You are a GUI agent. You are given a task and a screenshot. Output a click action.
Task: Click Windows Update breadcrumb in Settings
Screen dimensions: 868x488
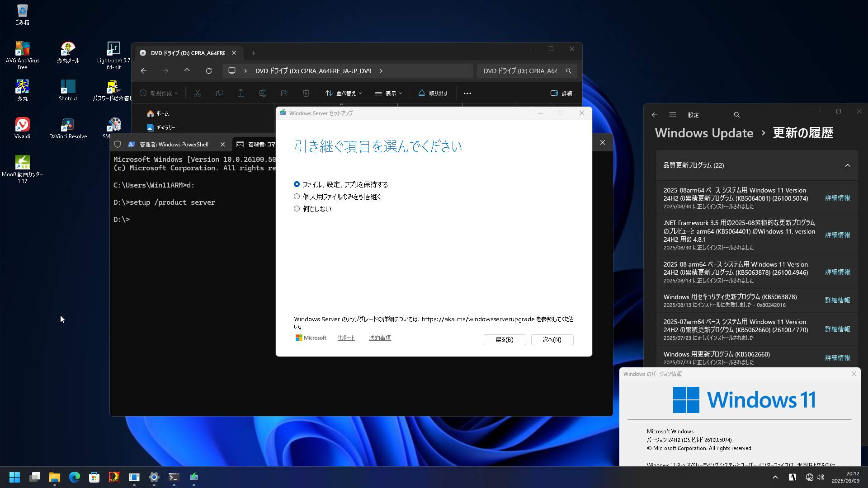point(704,133)
